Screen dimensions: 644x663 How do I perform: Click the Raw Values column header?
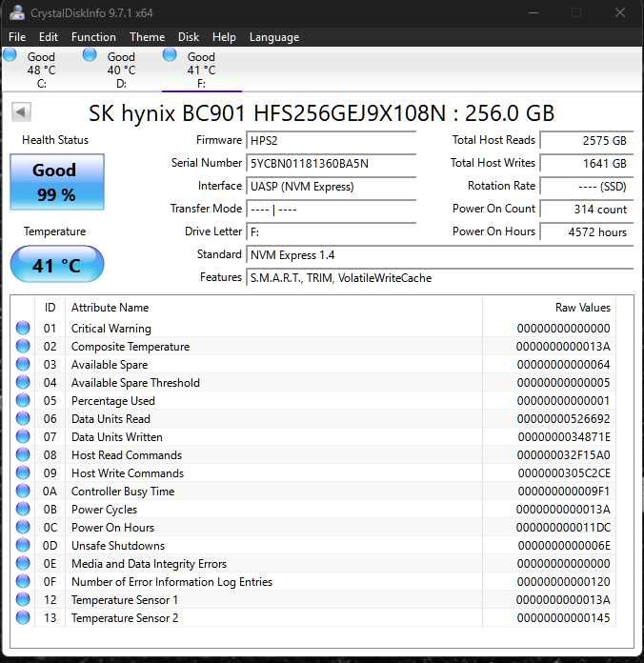[582, 308]
